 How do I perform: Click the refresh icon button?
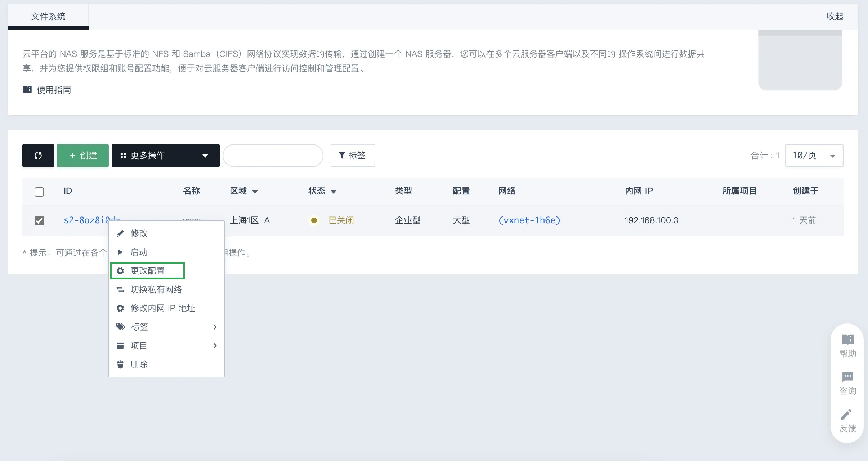coord(38,156)
